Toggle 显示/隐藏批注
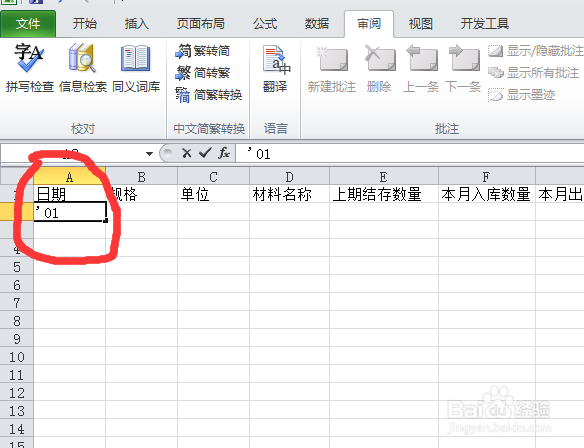 [x=536, y=51]
